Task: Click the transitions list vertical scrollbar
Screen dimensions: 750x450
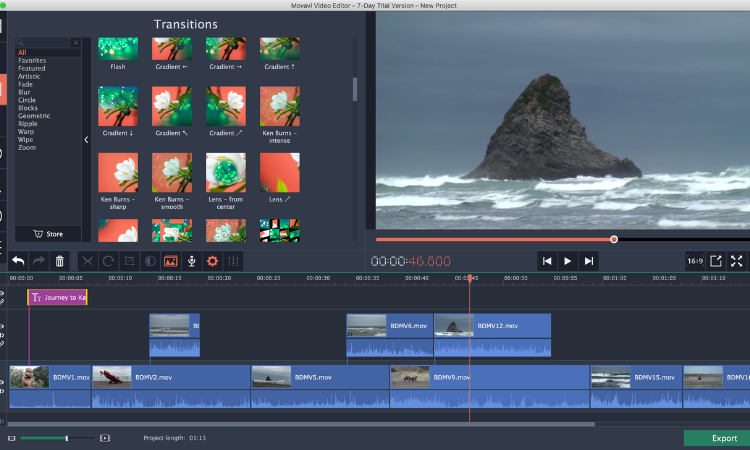Action: point(355,89)
